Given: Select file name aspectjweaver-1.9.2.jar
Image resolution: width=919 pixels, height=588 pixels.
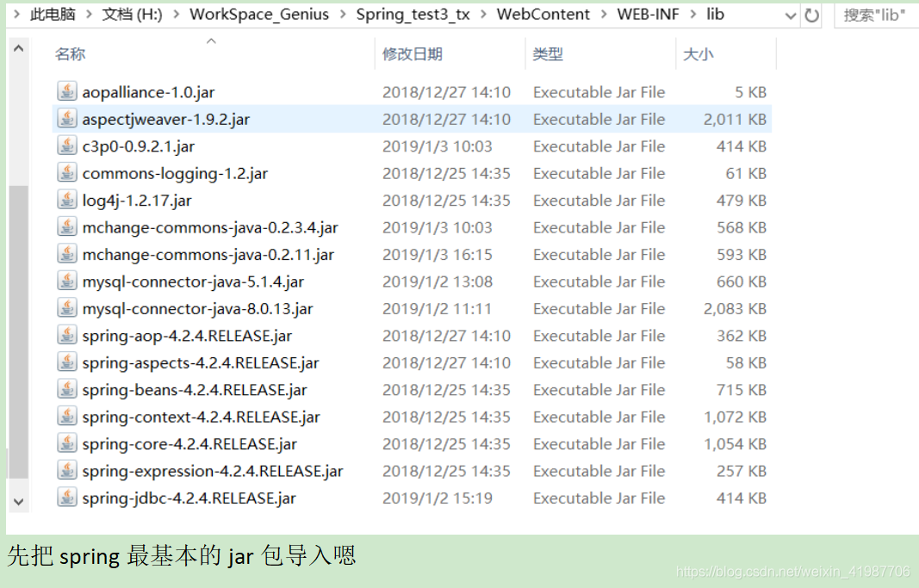Looking at the screenshot, I should click(166, 119).
